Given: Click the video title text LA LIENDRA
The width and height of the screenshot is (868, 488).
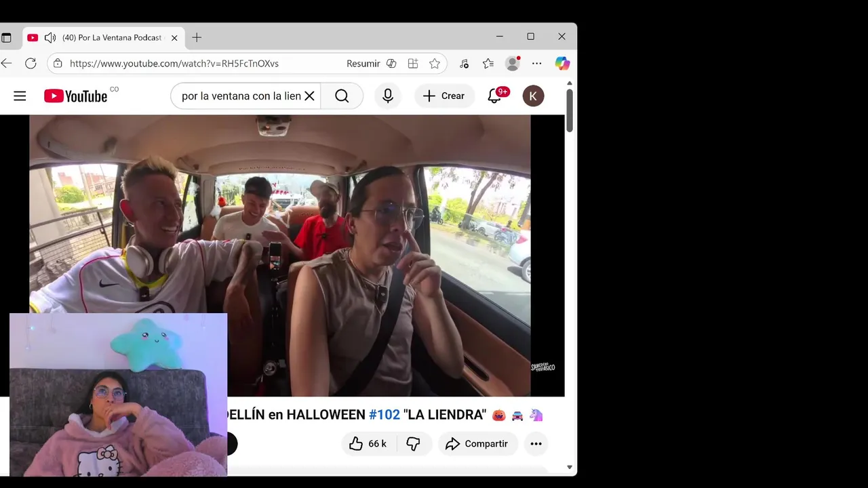Looking at the screenshot, I should tap(446, 415).
